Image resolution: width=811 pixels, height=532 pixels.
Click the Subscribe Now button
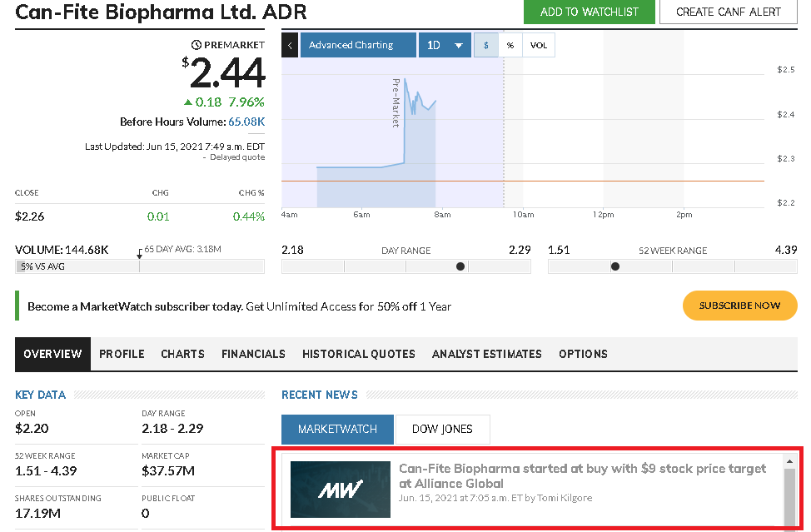739,306
